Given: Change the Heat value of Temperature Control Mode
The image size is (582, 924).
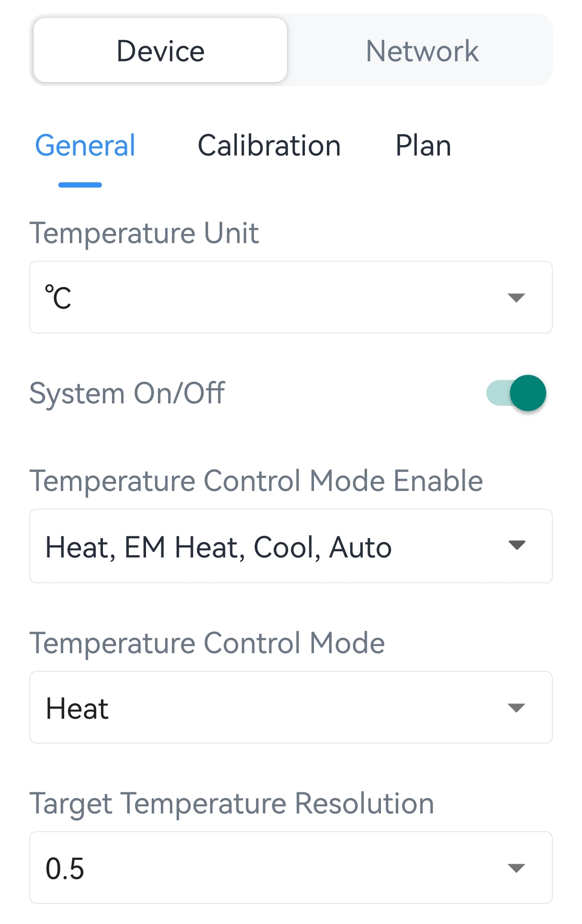Looking at the screenshot, I should coord(77,708).
